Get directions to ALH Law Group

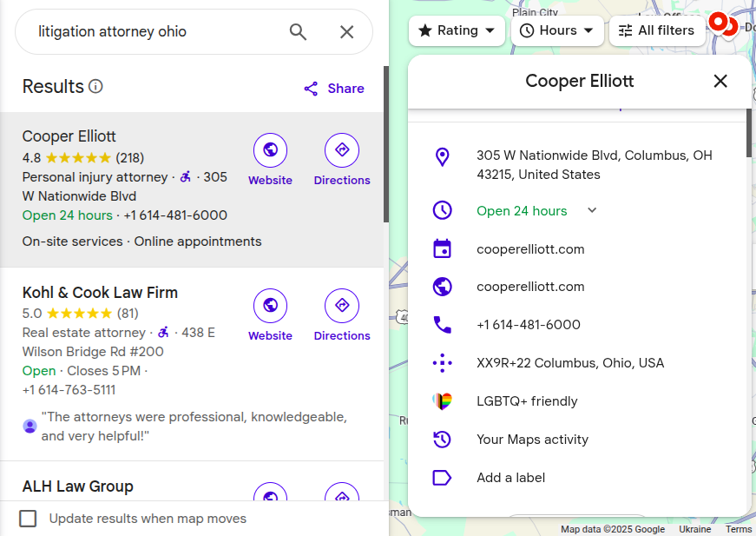(x=342, y=492)
